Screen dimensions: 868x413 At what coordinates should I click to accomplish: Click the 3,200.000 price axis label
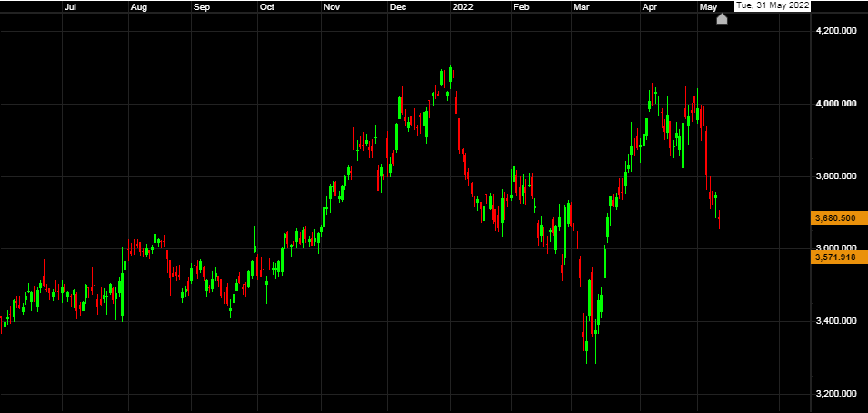point(837,394)
